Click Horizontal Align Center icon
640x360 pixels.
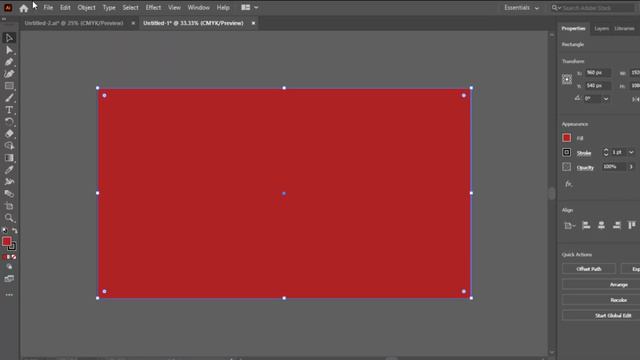coord(601,225)
